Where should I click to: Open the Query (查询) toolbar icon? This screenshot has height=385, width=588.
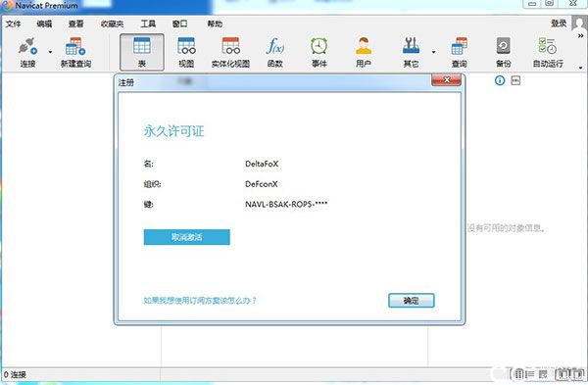click(460, 52)
